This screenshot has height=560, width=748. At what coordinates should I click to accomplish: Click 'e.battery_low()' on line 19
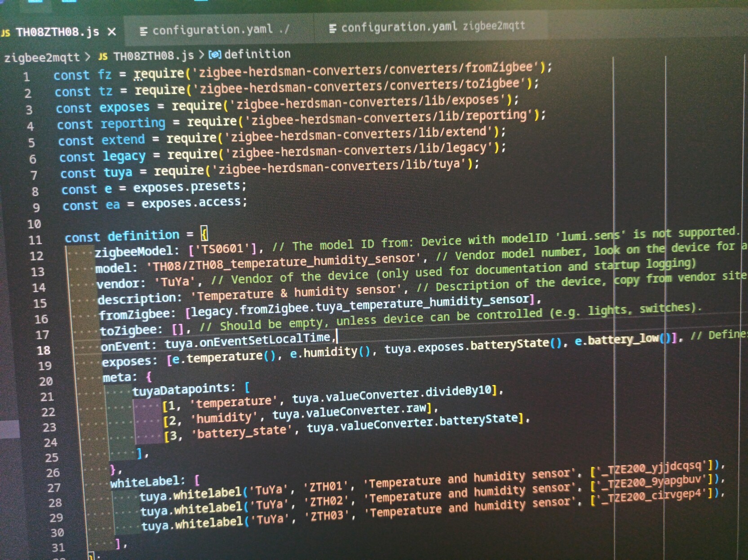[x=623, y=339]
